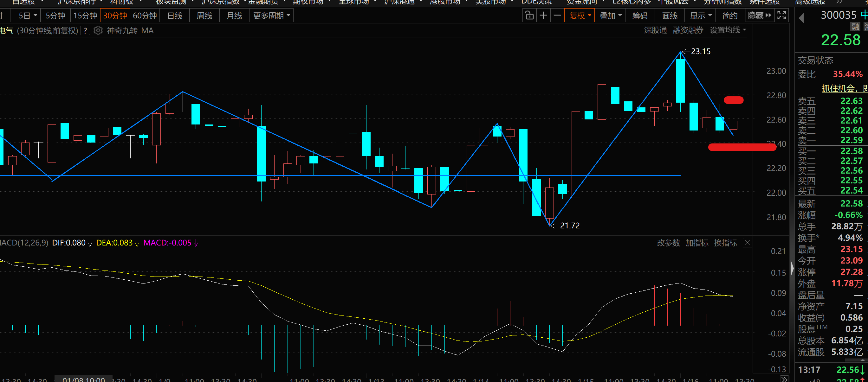The height and width of the screenshot is (382, 868).
Task: Click the unlock padlock icon in chart toolbar
Action: pos(529,16)
